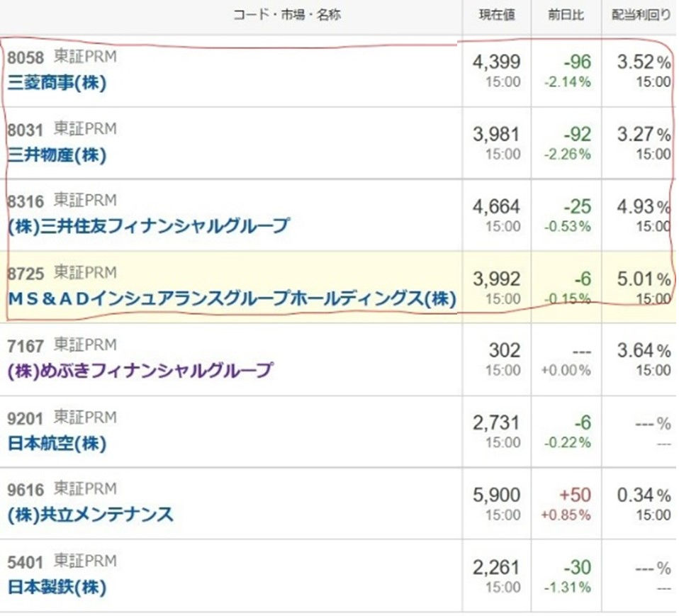
Task: Click the +50 price change value
Action: coord(575,495)
